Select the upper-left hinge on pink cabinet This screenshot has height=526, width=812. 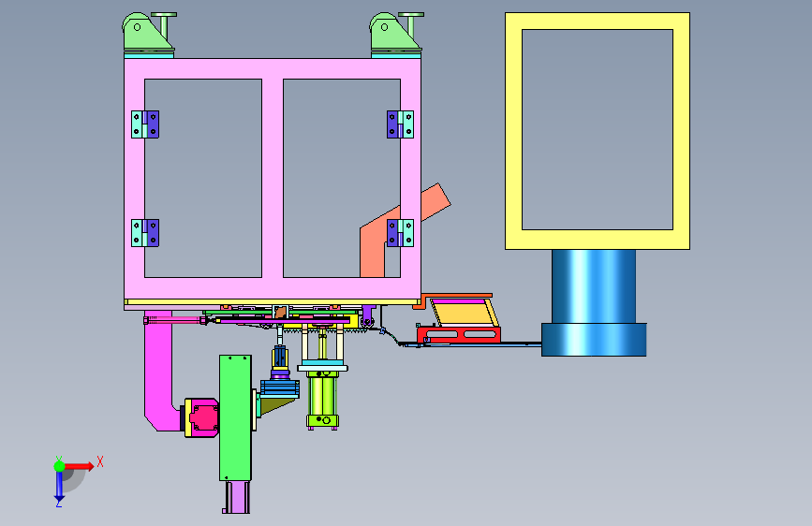click(x=145, y=124)
